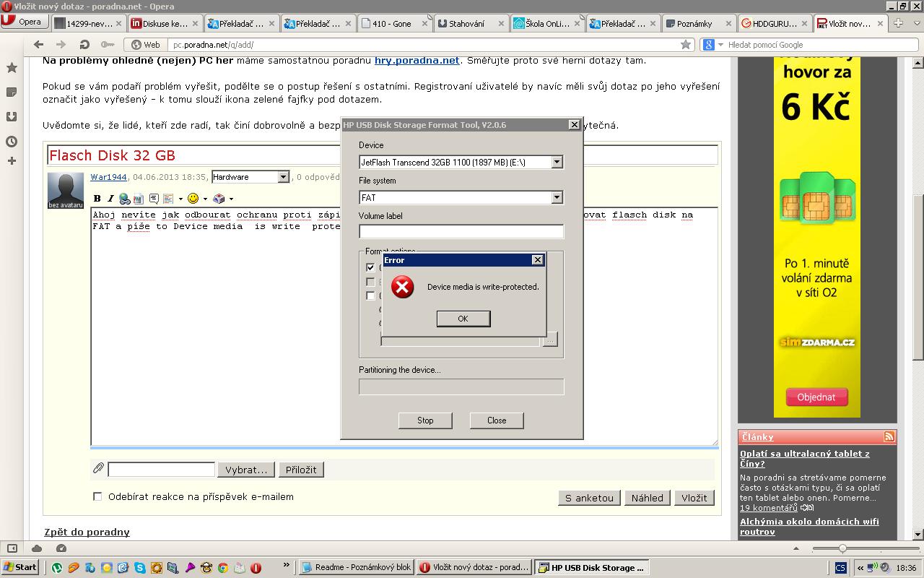Switch to Readme - Poznámkový blok window

(x=356, y=568)
